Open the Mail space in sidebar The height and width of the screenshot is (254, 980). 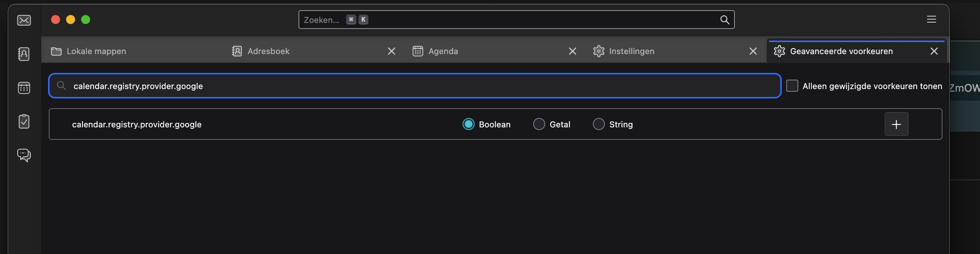pyautogui.click(x=24, y=20)
